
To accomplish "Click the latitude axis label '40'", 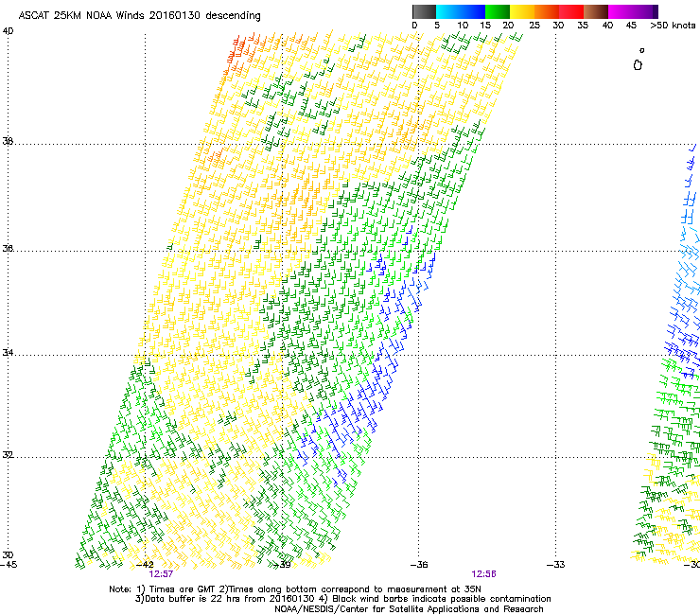I will pos(8,31).
